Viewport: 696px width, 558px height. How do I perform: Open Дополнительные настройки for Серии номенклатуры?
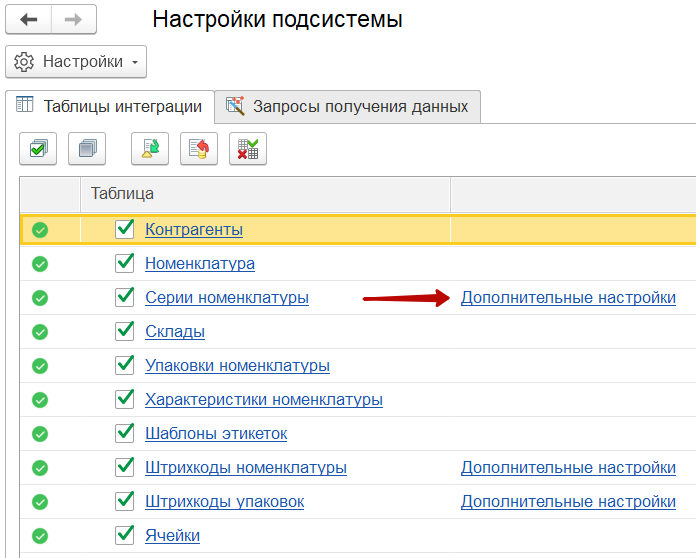click(567, 298)
